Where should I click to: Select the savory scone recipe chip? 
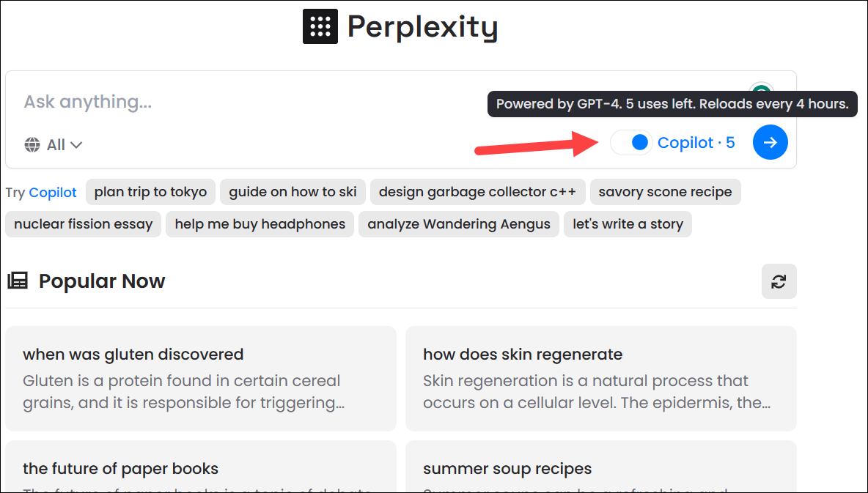[665, 192]
